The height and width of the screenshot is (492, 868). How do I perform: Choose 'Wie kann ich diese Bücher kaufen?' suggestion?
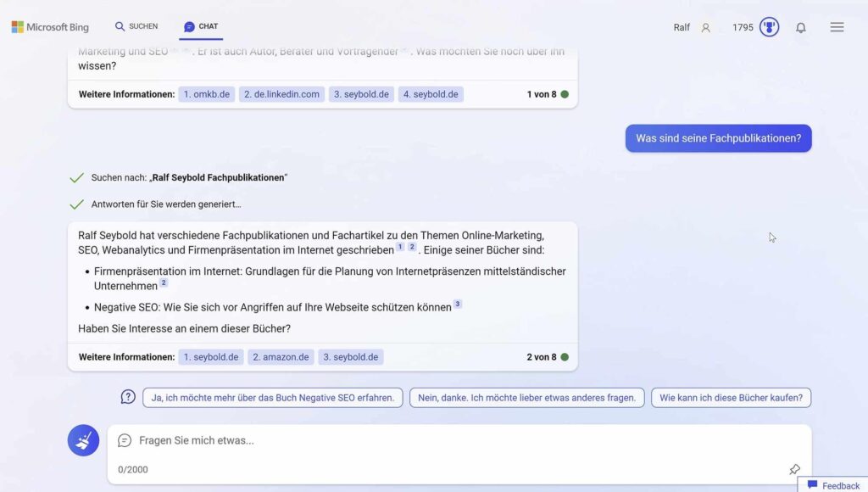(731, 398)
